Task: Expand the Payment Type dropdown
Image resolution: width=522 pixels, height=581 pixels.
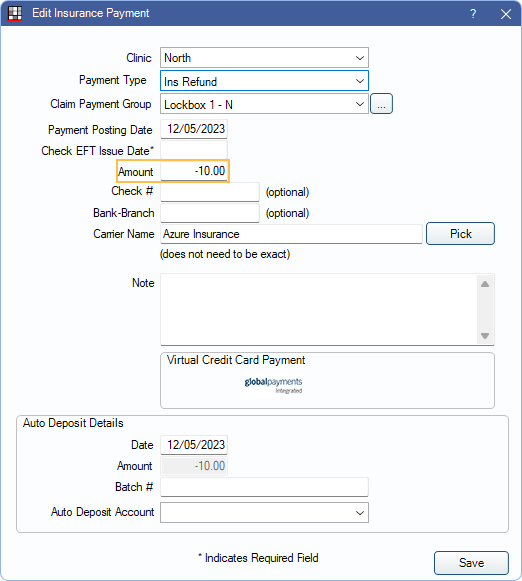Action: (x=264, y=81)
